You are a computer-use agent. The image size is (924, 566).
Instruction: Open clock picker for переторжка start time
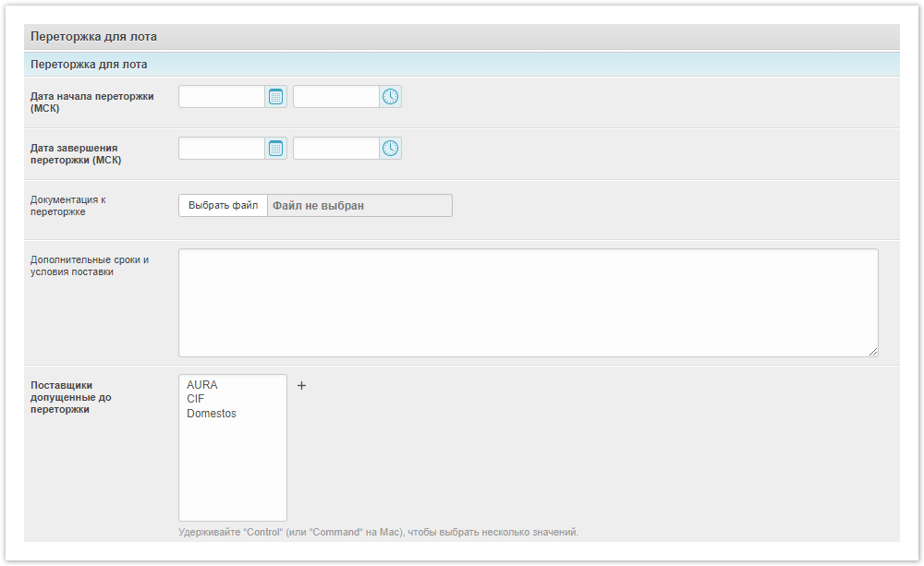tap(391, 97)
